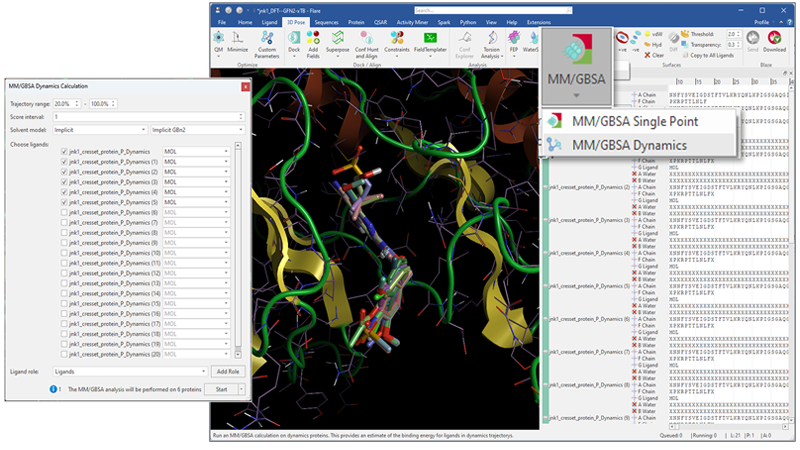Image resolution: width=800 pixels, height=450 pixels.
Task: Check jnk1_cresset_protein_P_Dynamics (9) checkbox
Action: 64,243
